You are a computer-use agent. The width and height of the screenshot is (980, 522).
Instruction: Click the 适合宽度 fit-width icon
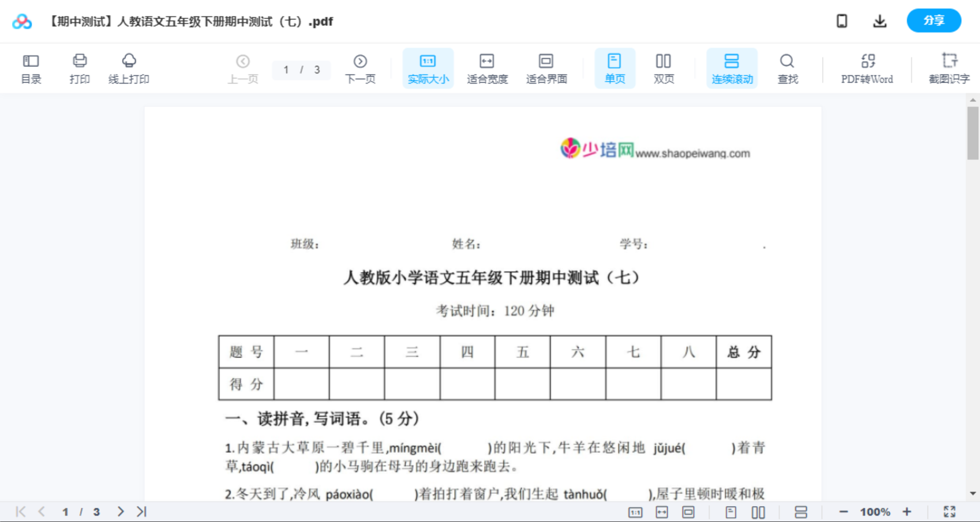click(x=487, y=68)
